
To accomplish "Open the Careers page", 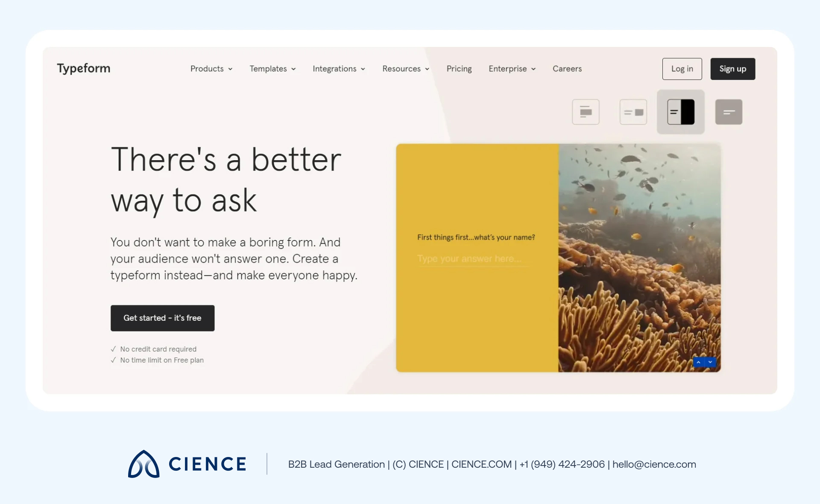I will point(567,69).
